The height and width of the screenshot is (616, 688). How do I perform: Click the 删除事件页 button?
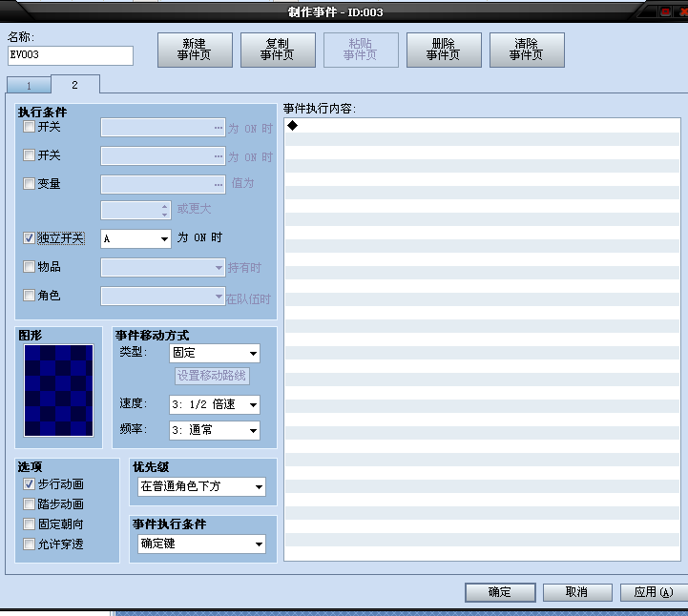tap(444, 50)
